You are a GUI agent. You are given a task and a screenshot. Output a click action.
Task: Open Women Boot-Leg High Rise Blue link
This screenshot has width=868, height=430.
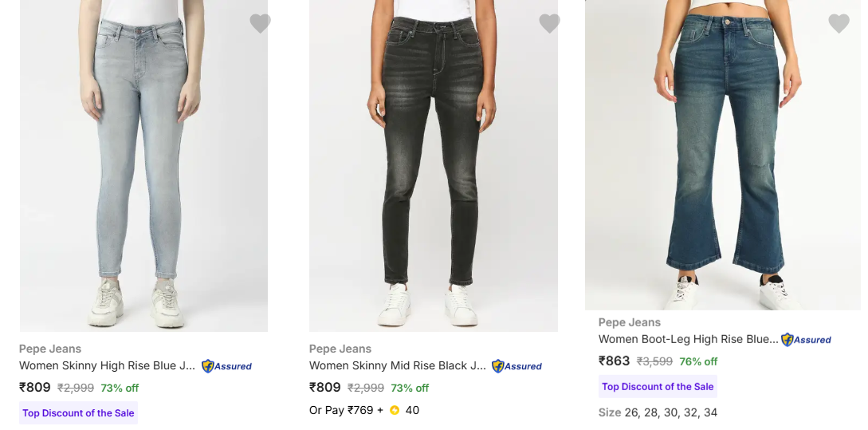(x=688, y=339)
